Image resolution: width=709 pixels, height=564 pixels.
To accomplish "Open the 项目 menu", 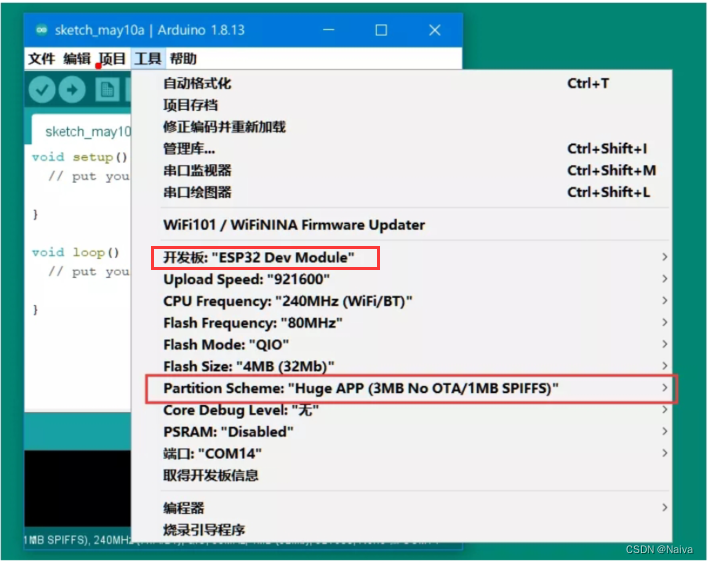I will 112,58.
